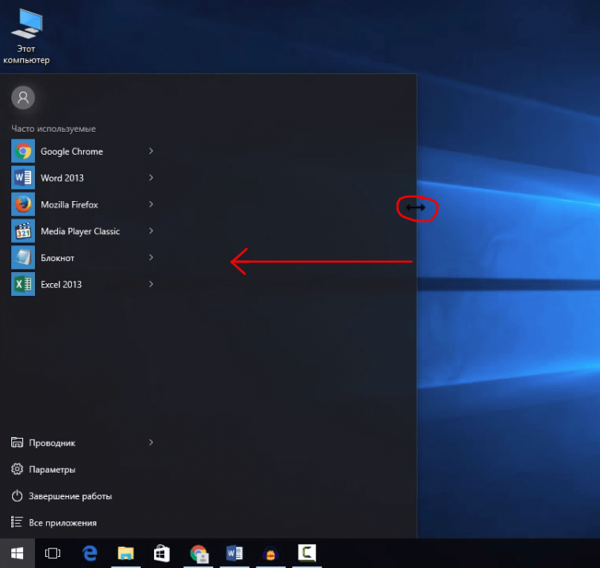Open the user account avatar icon
Viewport: 600px width, 568px height.
tap(23, 98)
